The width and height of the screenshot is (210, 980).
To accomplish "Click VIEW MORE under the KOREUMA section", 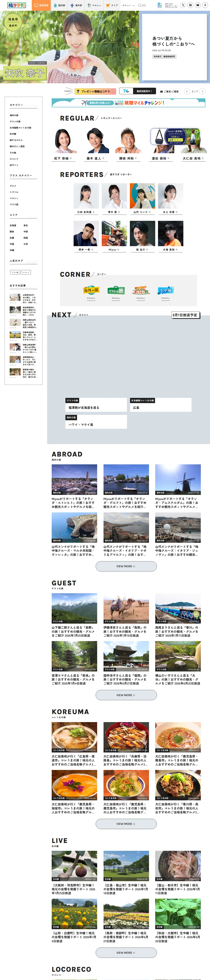I will 126,824.
